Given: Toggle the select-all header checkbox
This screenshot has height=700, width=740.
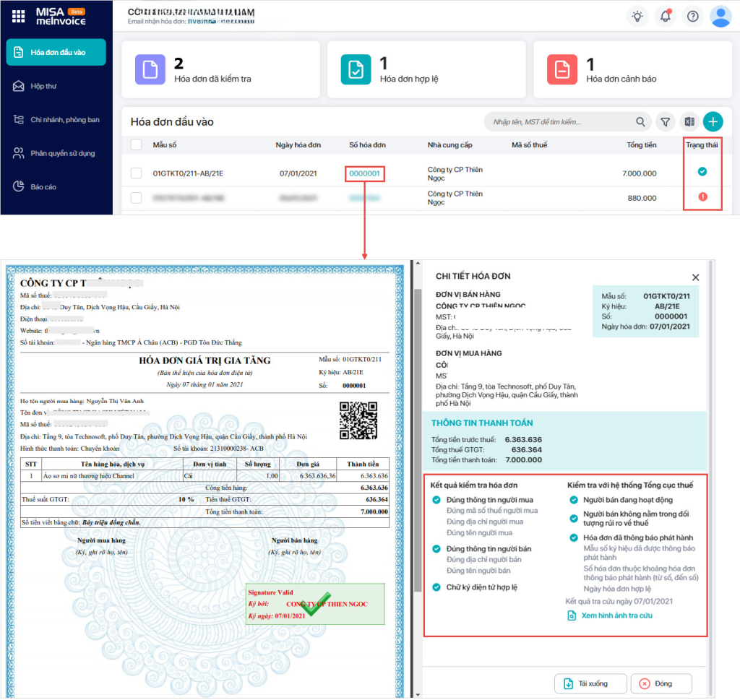Looking at the screenshot, I should pos(137,144).
